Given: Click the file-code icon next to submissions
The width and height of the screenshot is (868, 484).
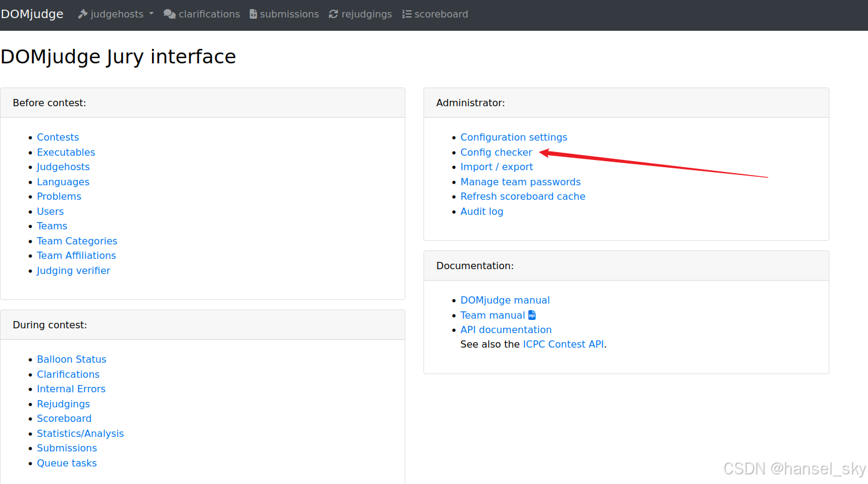Looking at the screenshot, I should tap(253, 14).
